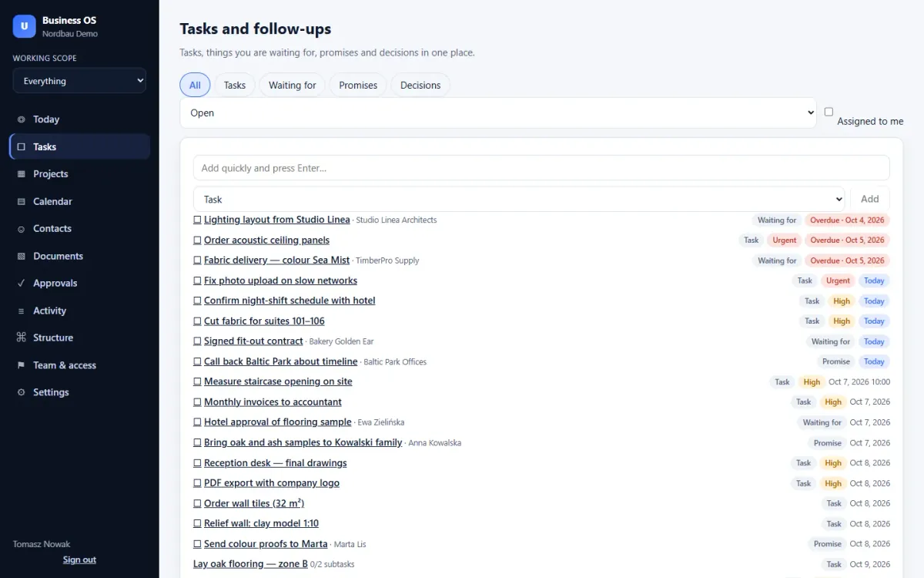The width and height of the screenshot is (924, 578).
Task: Click the Anna Kowalska contact label
Action: (435, 443)
